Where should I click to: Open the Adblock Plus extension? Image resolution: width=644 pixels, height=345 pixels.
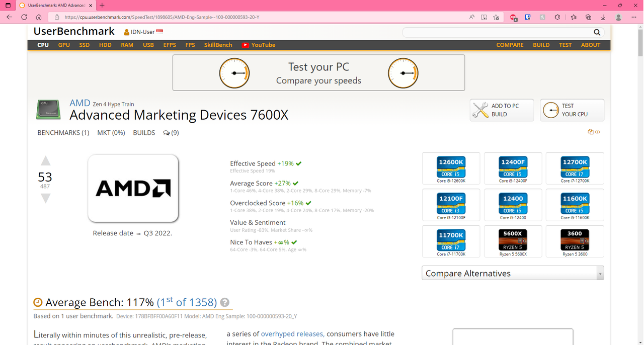(514, 17)
